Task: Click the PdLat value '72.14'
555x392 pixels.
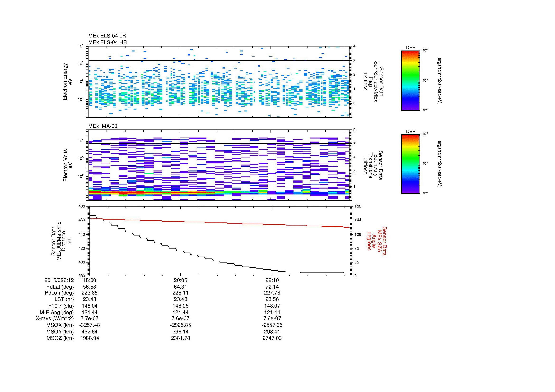Action: pos(272,287)
